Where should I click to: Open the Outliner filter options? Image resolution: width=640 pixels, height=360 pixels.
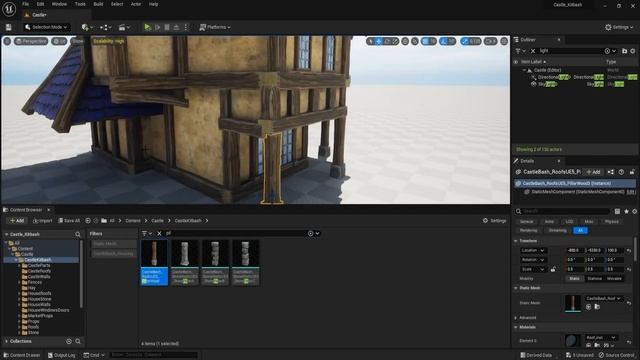tap(520, 51)
